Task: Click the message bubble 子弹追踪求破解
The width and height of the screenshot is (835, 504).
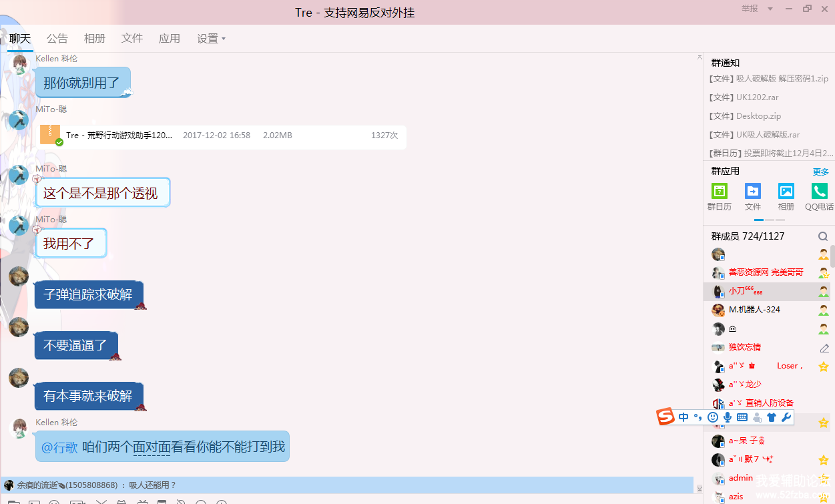Action: 89,294
